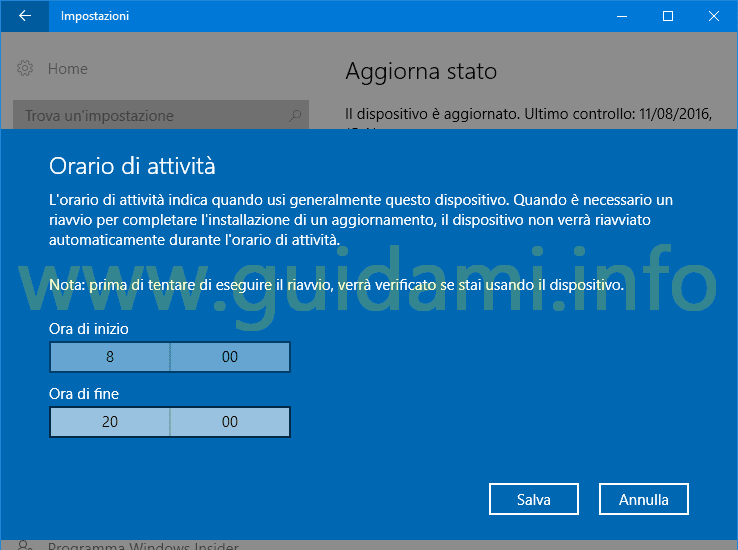Viewport: 738px width, 550px height.
Task: Maximize the Impostazioni window
Action: click(x=667, y=16)
